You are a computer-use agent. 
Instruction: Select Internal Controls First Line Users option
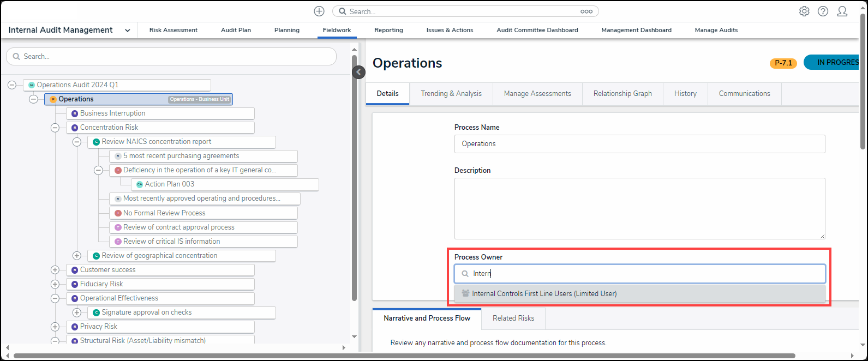(544, 294)
